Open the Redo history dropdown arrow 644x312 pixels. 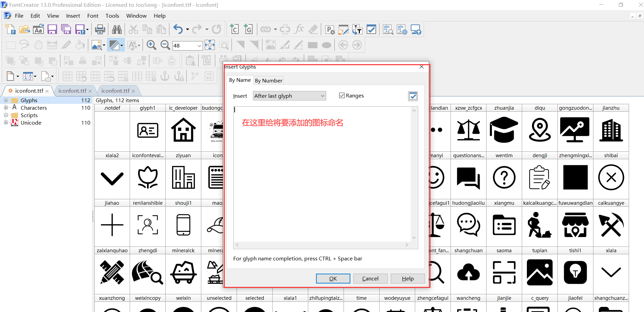tap(207, 30)
